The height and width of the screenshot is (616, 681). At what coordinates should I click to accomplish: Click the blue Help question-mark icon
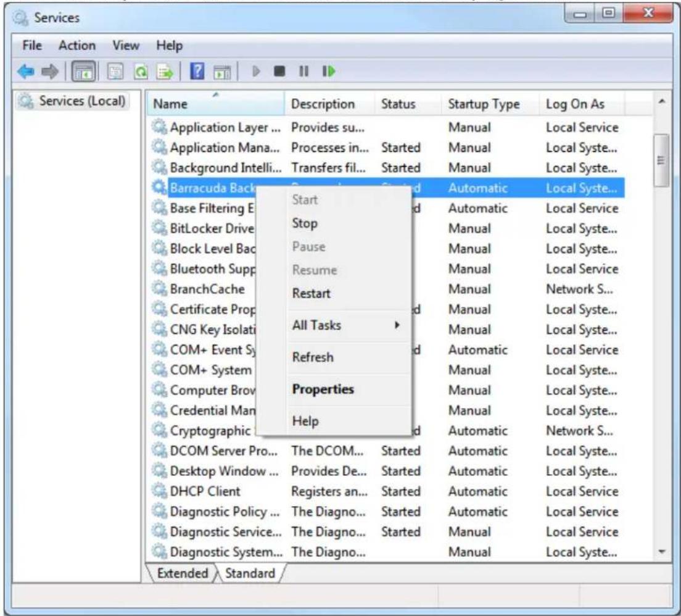(197, 71)
